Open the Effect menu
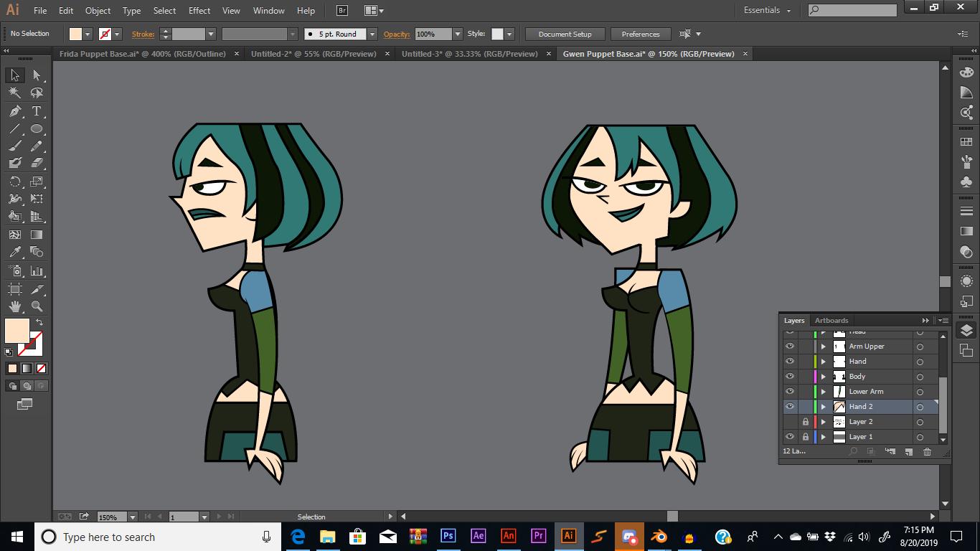 [x=199, y=11]
